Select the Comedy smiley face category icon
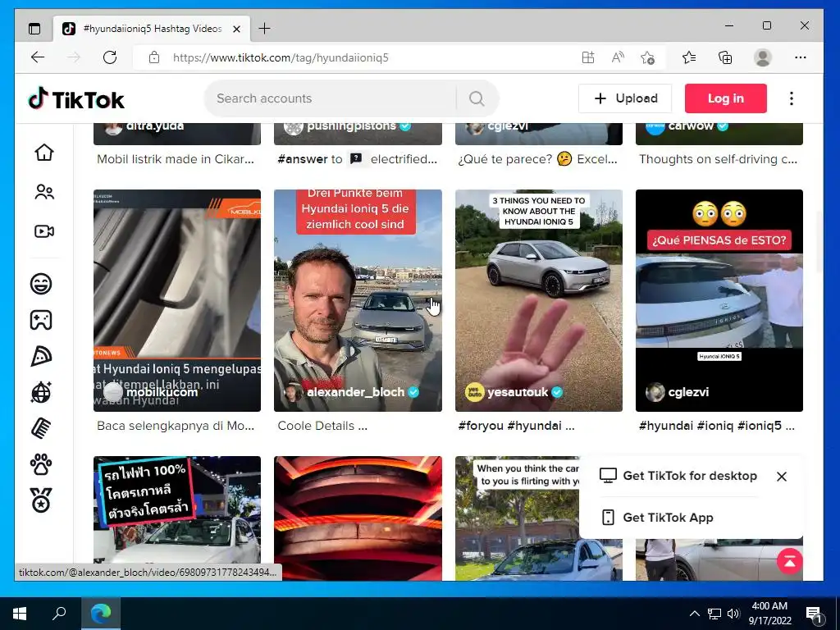This screenshot has width=840, height=630. 41,284
